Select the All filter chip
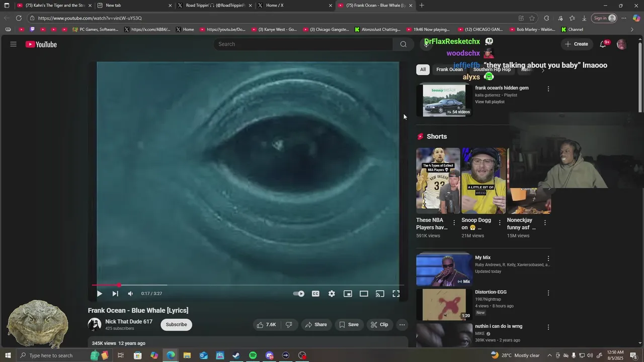The width and height of the screenshot is (644, 362). (423, 69)
